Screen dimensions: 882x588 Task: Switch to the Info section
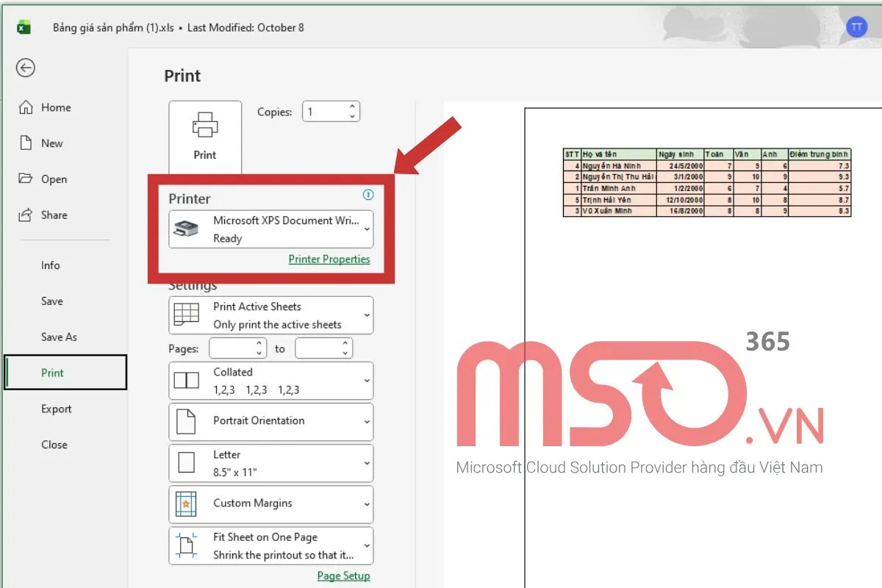tap(50, 265)
